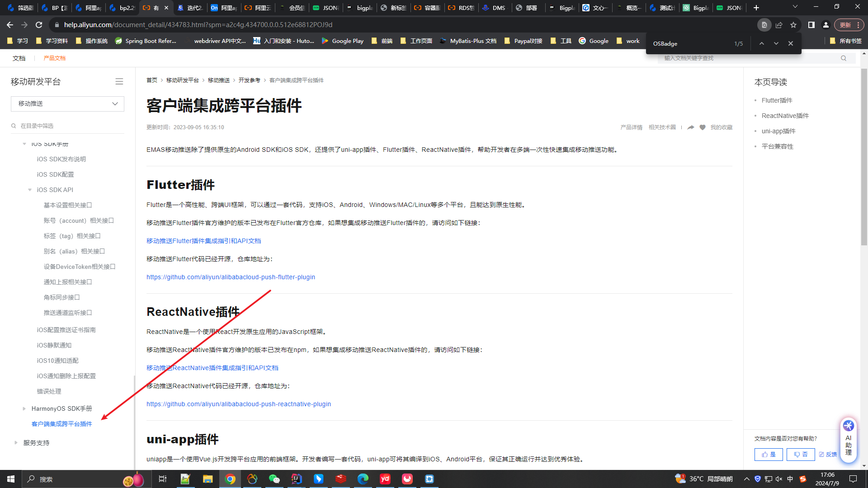
Task: Open the notification center icon
Action: (x=853, y=479)
